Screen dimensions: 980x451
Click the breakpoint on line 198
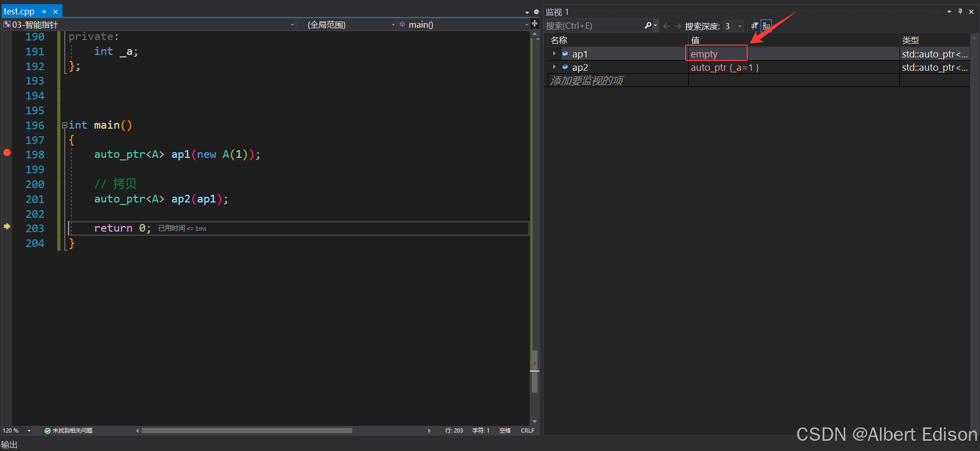(x=7, y=152)
